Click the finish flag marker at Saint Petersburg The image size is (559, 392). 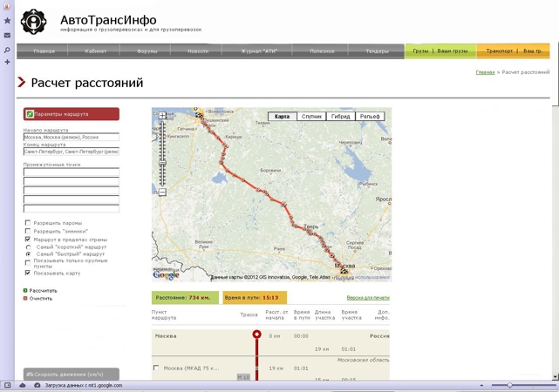(x=199, y=115)
